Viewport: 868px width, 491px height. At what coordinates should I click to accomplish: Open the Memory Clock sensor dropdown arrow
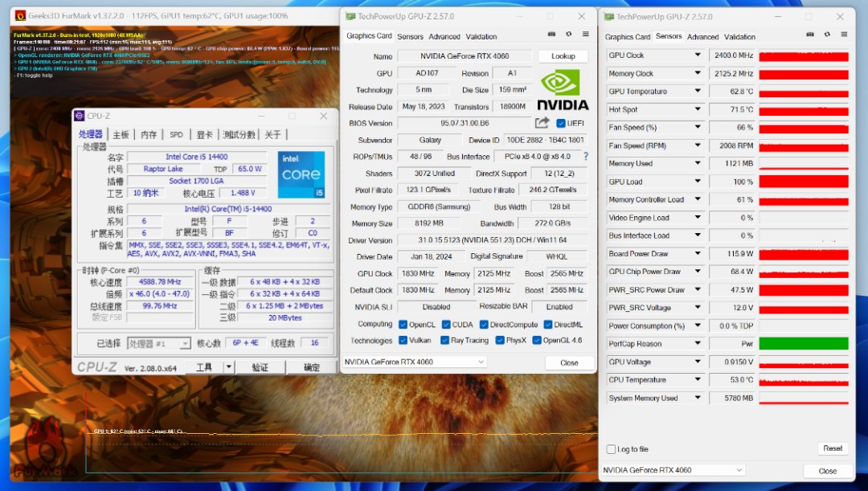coord(698,73)
